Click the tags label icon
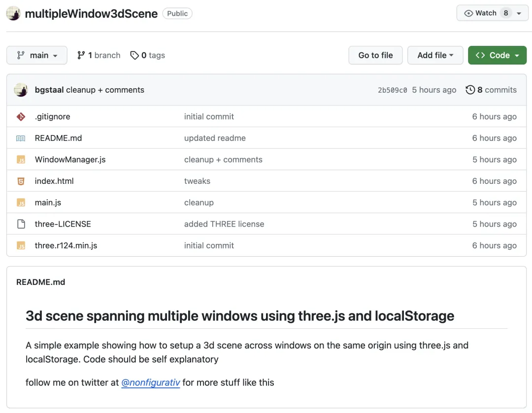The width and height of the screenshot is (532, 413). [134, 55]
